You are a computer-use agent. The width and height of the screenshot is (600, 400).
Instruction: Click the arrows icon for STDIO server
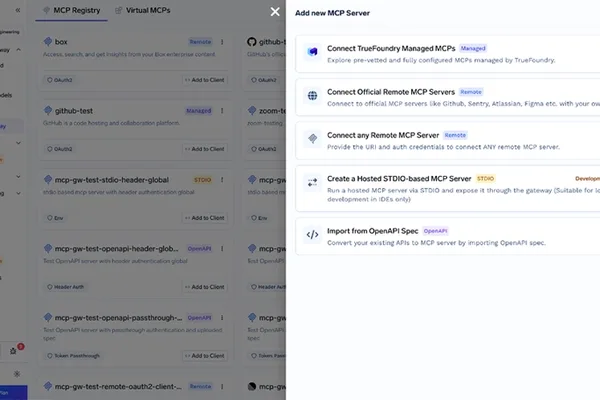tap(312, 182)
